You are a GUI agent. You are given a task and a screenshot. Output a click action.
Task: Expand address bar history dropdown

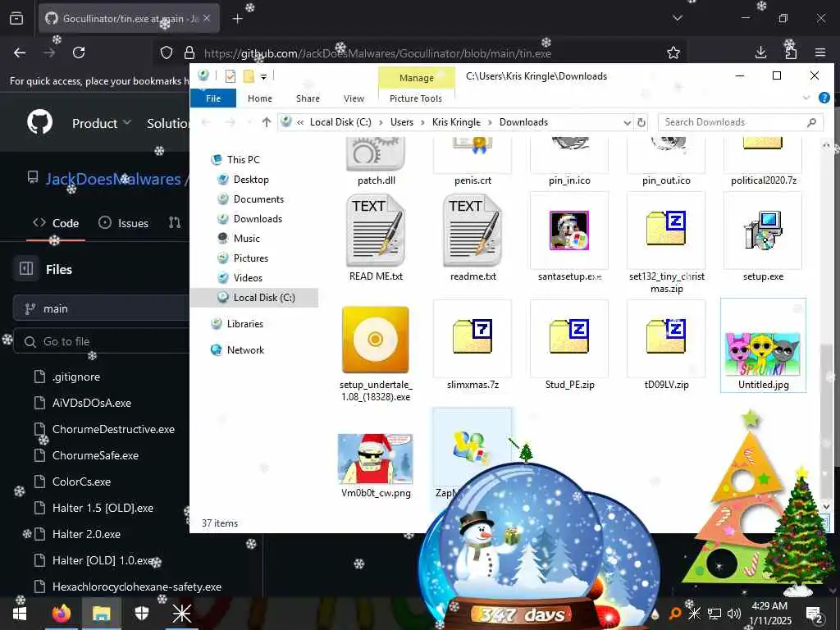click(627, 122)
